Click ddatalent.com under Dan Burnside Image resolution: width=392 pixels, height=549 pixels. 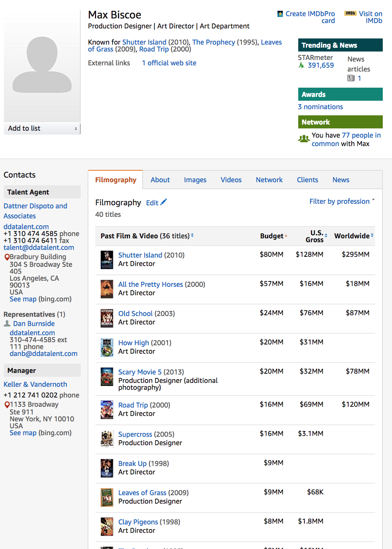(x=32, y=333)
